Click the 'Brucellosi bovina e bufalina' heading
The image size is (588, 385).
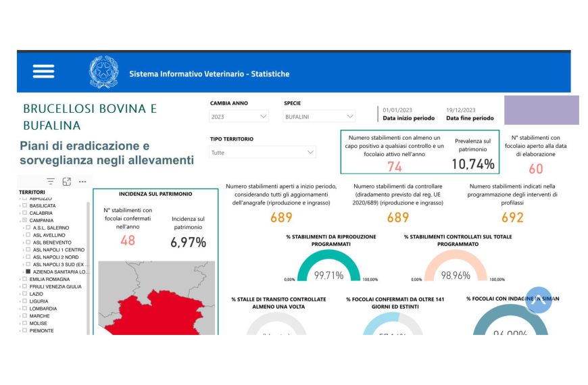tap(90, 117)
